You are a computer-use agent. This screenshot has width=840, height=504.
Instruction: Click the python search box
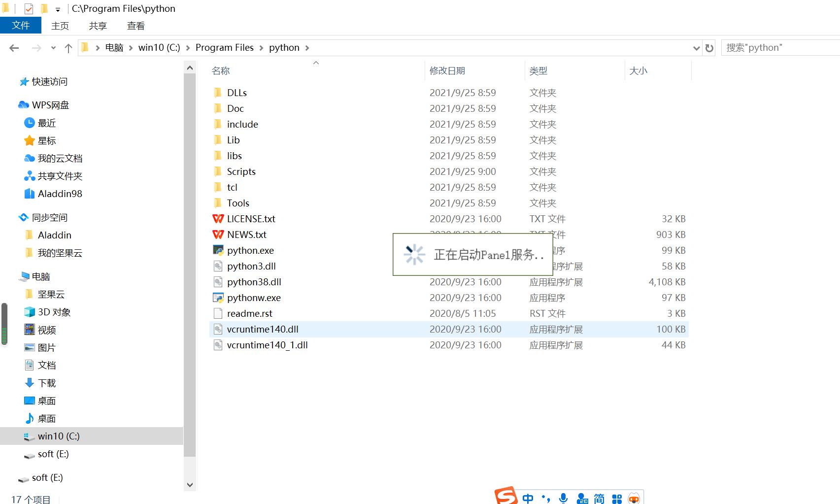[x=780, y=48]
